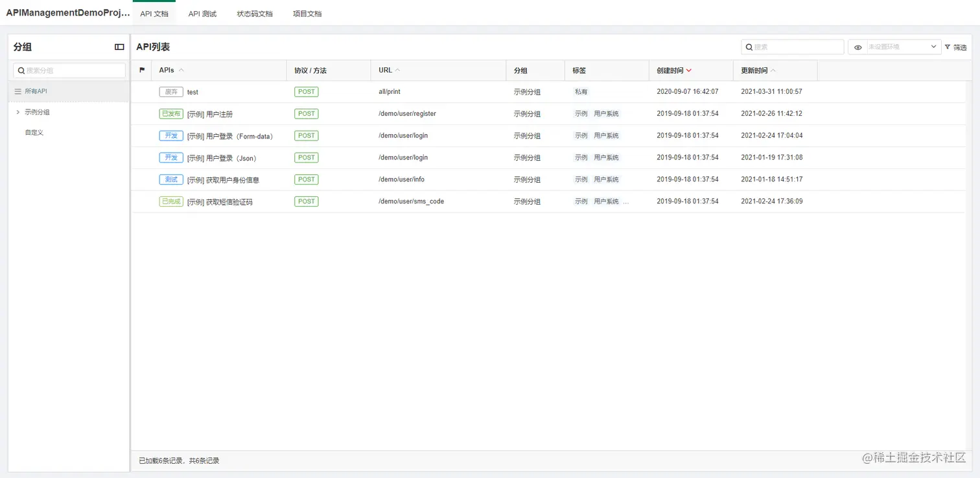Viewport: 980px width, 478px height.
Task: Click 用户系统 tag in the 用户注册 row
Action: tap(607, 114)
